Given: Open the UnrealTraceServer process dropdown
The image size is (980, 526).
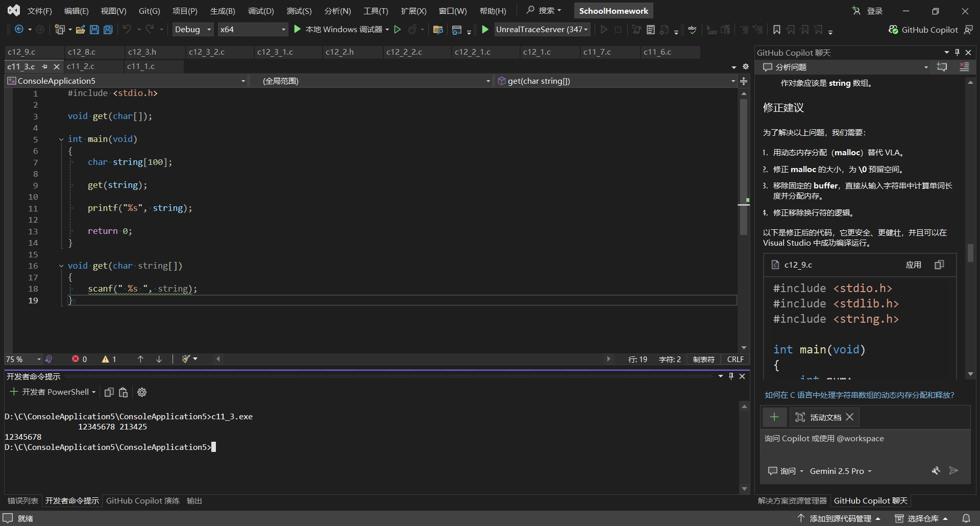Looking at the screenshot, I should (543, 30).
